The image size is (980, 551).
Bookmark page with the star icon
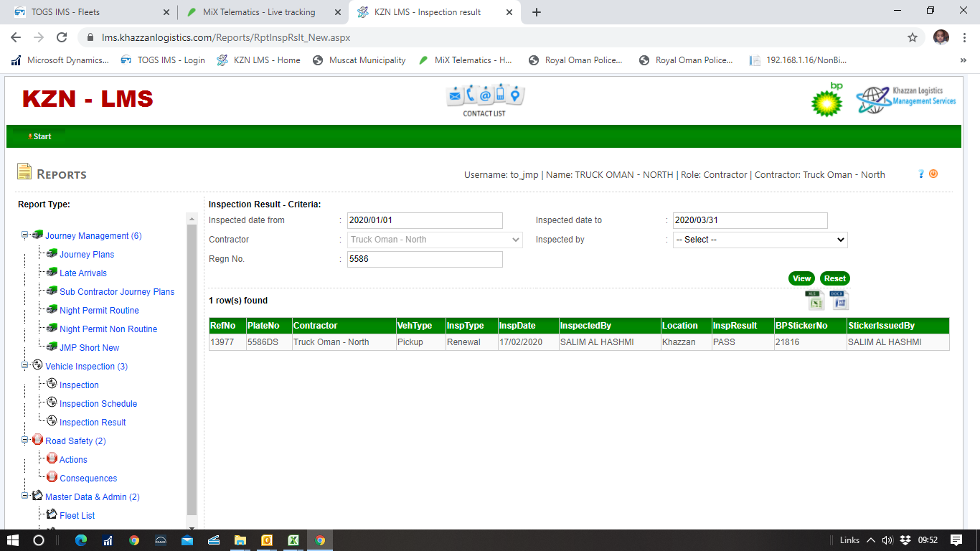pyautogui.click(x=912, y=37)
